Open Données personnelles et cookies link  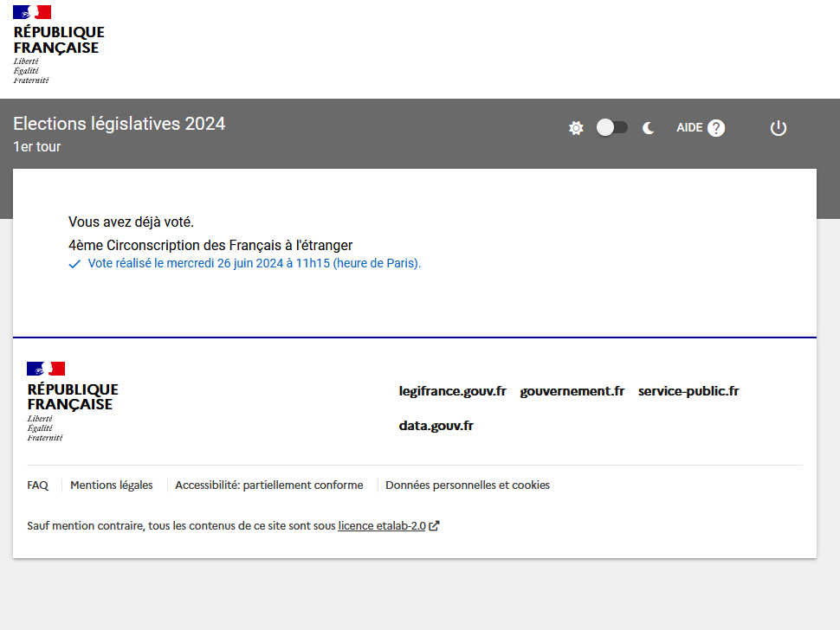[468, 485]
